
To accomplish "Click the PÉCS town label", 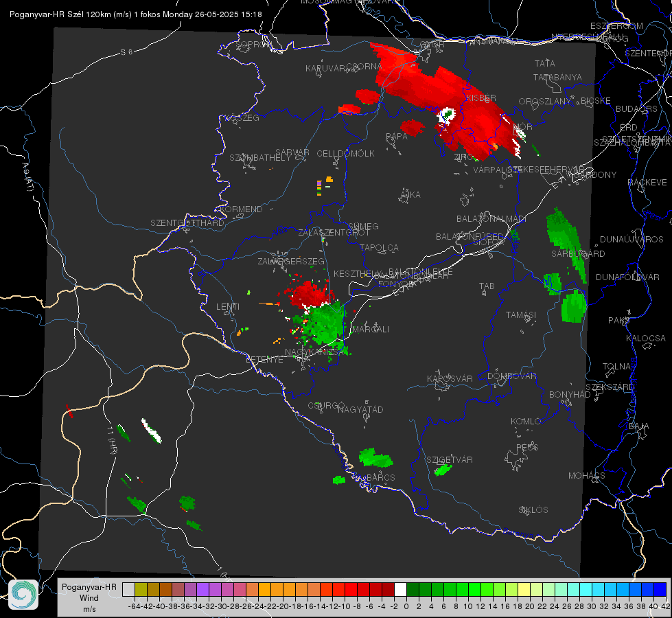I will point(527,447).
